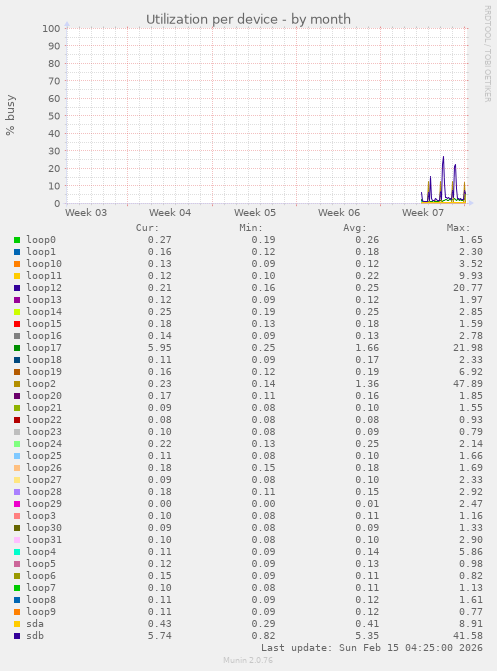Click the loop16 gray legend swatch

(x=17, y=336)
